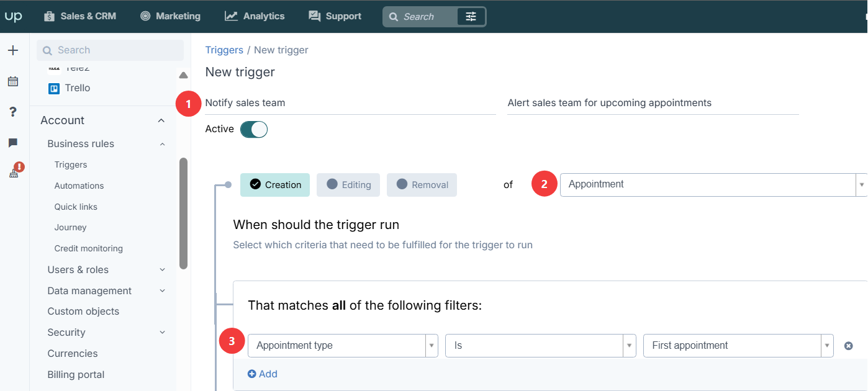Toggle the Active switch off
Screen dimensions: 868x391
click(x=254, y=129)
